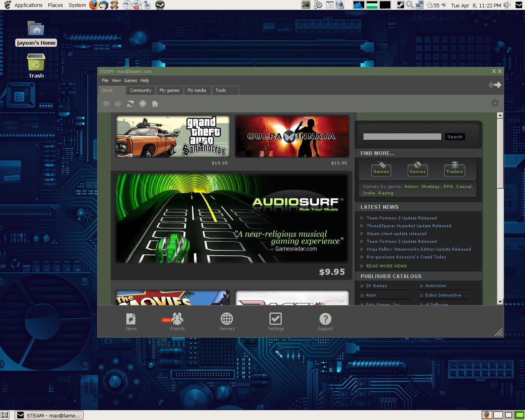Open the Friends list icon
Viewport: 525px width, 420px height.
click(x=177, y=322)
